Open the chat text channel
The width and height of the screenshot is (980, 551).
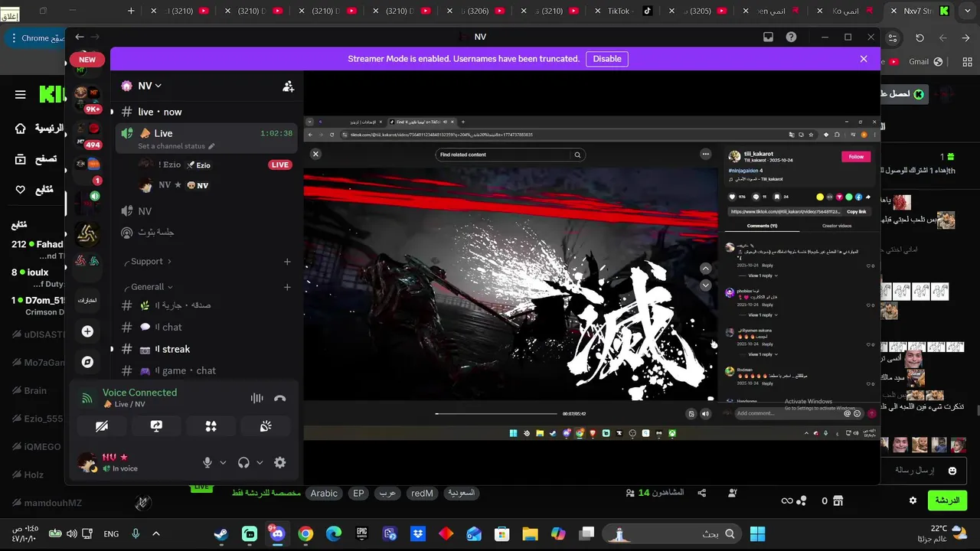206,327
